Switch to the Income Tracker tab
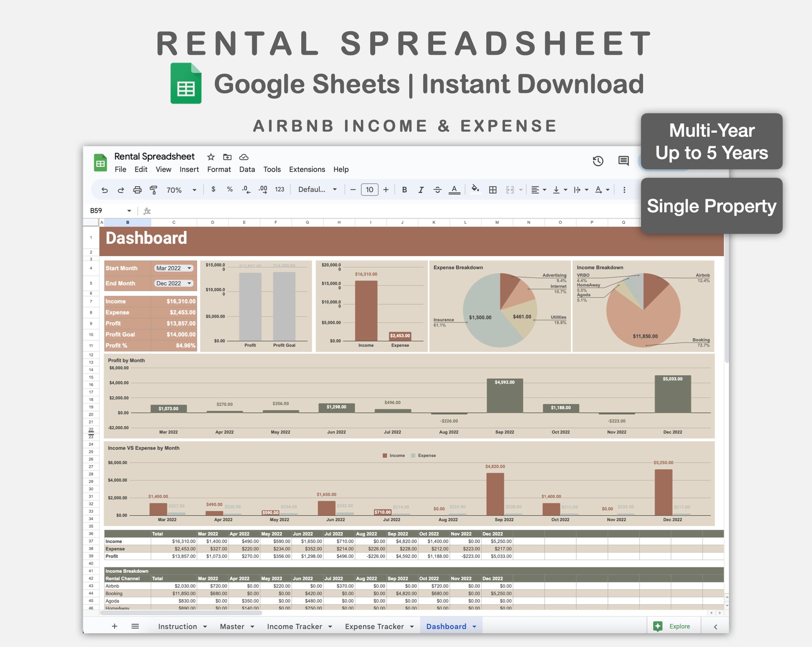Viewport: 812px width, 647px height. [x=295, y=626]
